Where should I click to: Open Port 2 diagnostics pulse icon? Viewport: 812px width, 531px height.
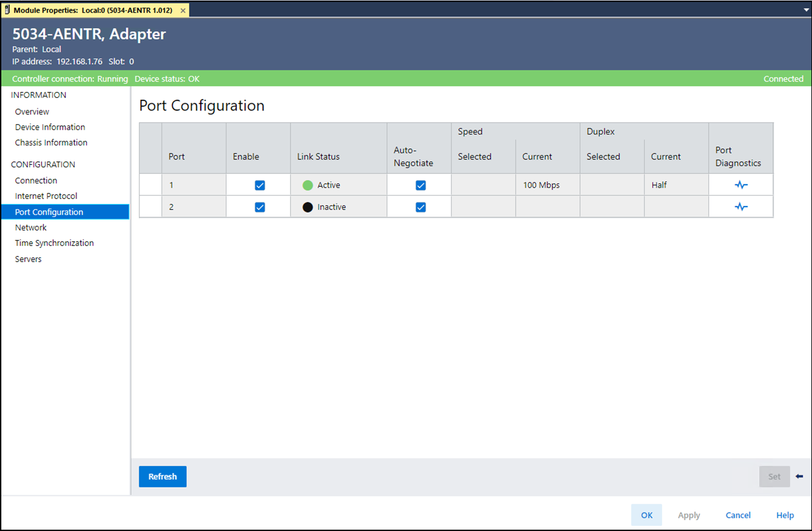741,206
